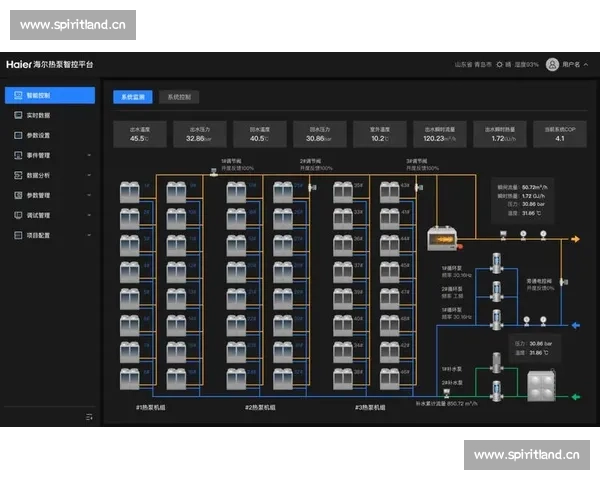Open the 用户名 dropdown
600x480 pixels.
572,64
